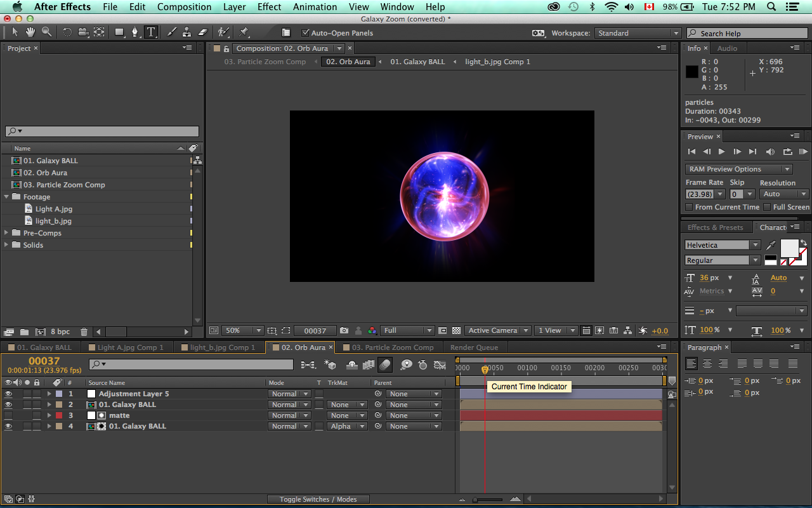
Task: Switch to the Audio panel tab
Action: coord(727,48)
